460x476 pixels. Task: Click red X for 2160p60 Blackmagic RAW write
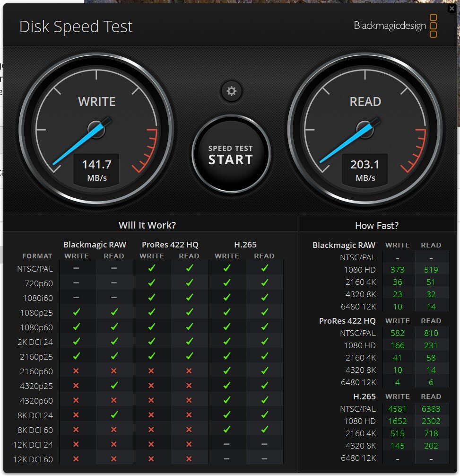coord(76,370)
